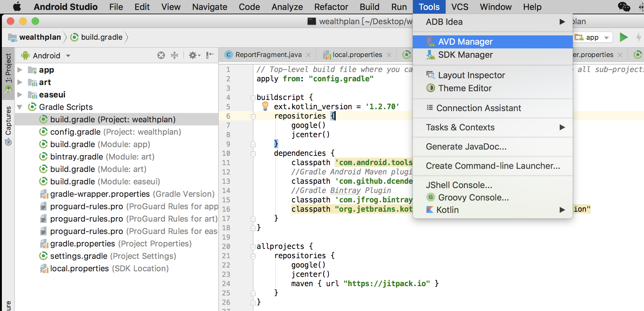Image resolution: width=644 pixels, height=311 pixels.
Task: Click Create Command-line Launcher... entry
Action: (492, 166)
